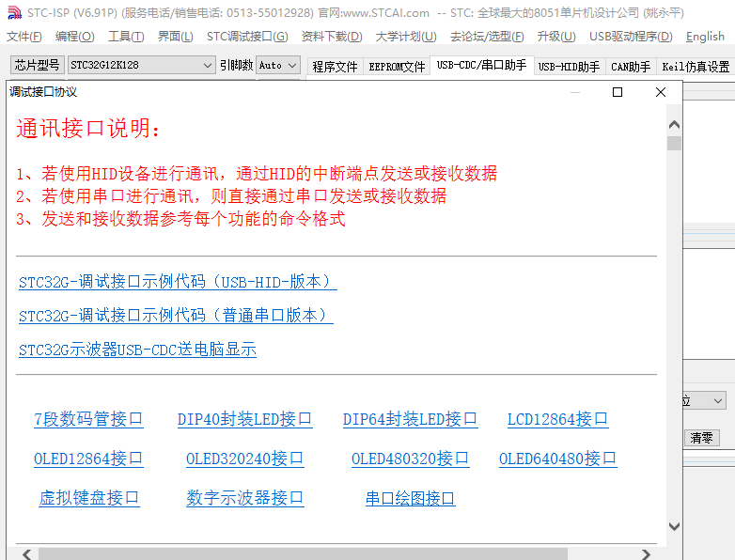Open the 工具(T) menu
The height and width of the screenshot is (560, 735).
pos(126,37)
